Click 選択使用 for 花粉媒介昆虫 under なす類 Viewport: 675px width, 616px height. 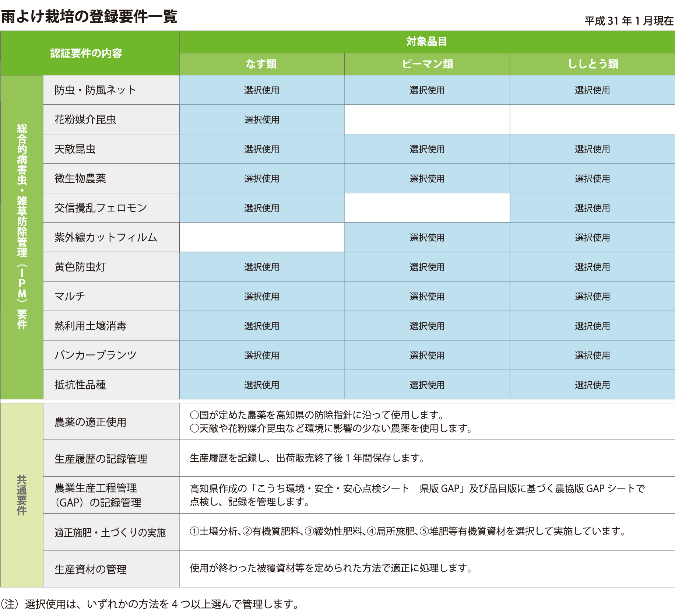(x=262, y=120)
